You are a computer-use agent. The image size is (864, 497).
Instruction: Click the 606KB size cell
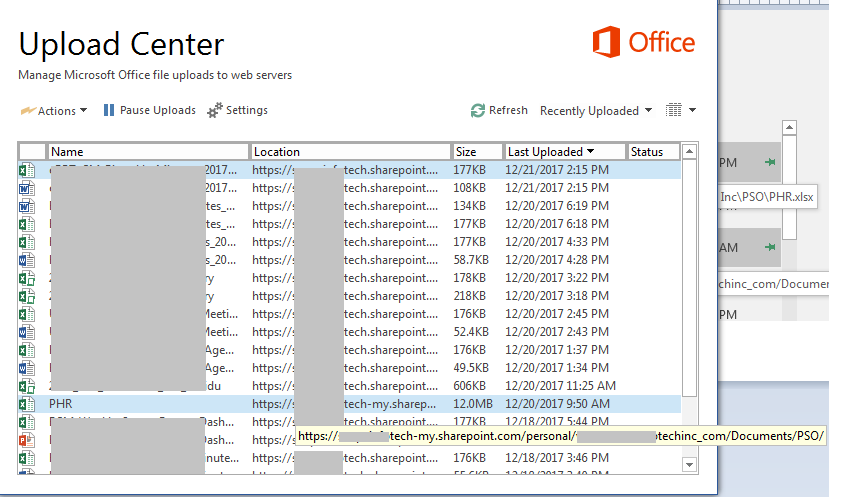click(x=469, y=386)
